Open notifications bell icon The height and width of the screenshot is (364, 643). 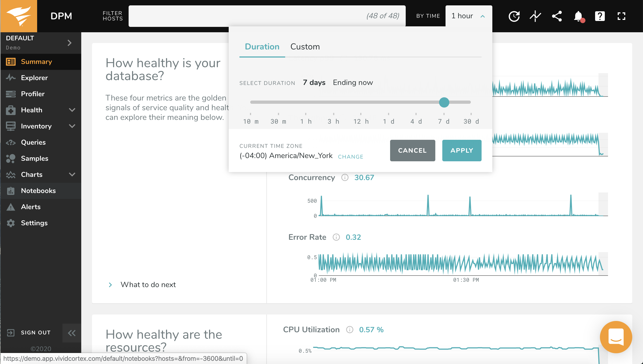tap(578, 16)
